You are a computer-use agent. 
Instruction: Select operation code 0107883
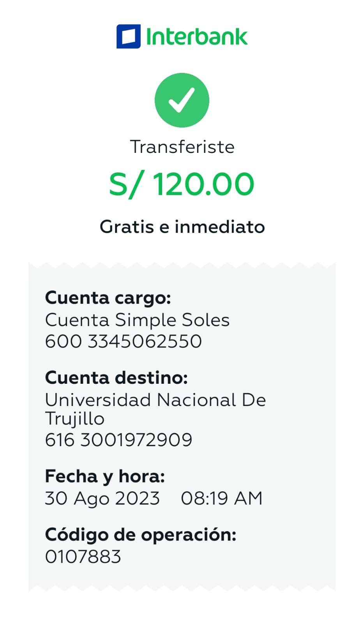coord(83,557)
